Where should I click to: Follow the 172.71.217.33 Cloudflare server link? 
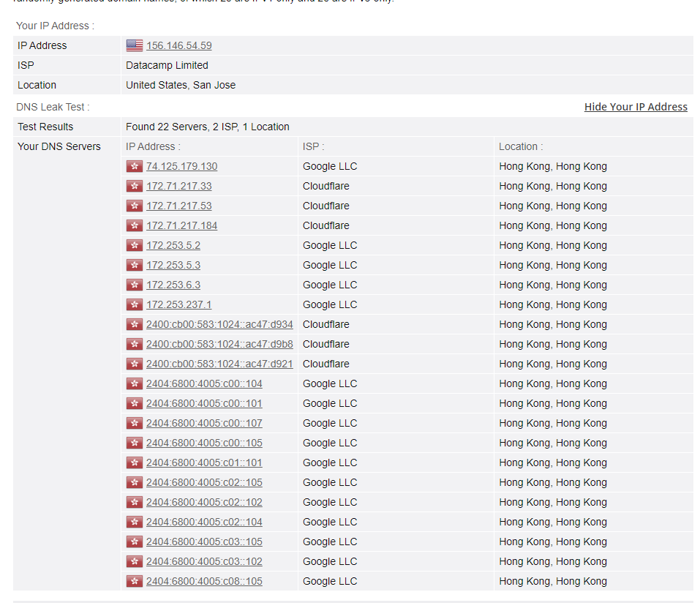[179, 186]
